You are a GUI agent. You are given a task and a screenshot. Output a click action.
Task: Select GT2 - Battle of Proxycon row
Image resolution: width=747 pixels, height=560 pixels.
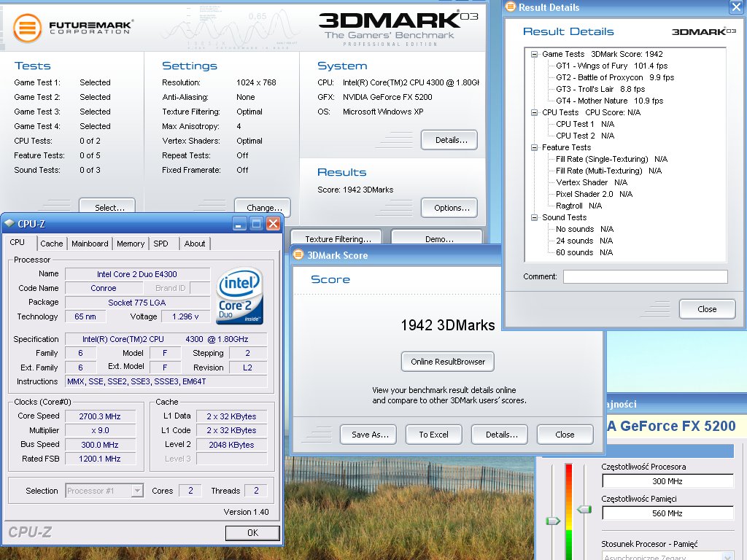[x=615, y=77]
